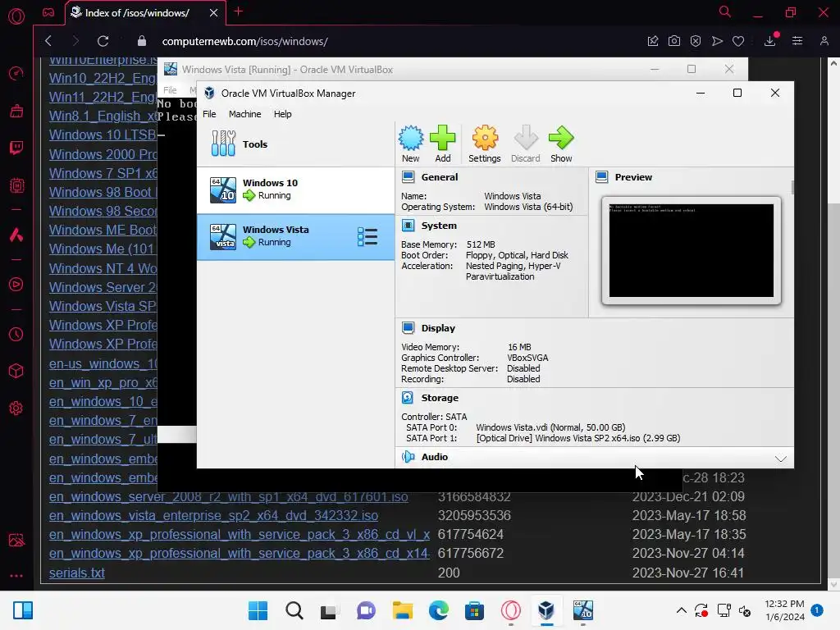Open Windows taskbar search
This screenshot has height=630, width=840.
click(294, 610)
